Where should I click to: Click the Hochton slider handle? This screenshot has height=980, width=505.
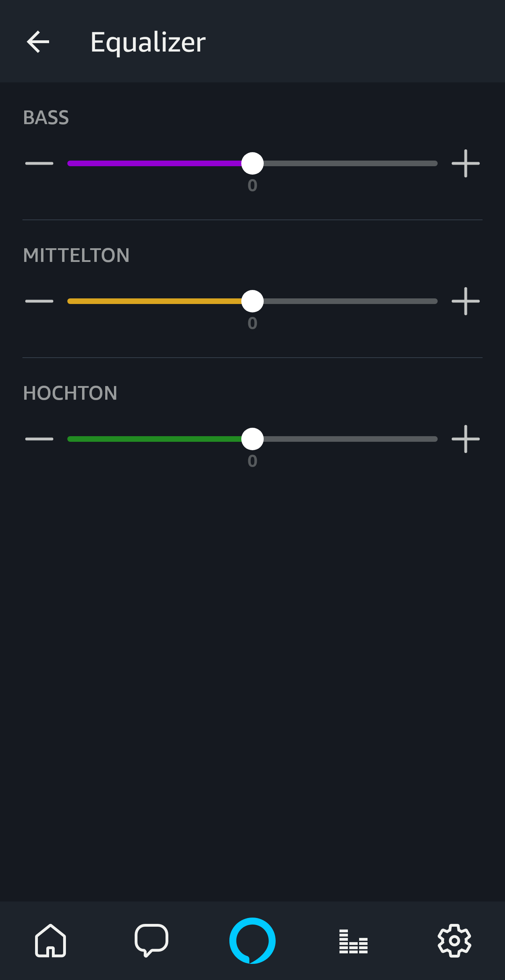[252, 439]
